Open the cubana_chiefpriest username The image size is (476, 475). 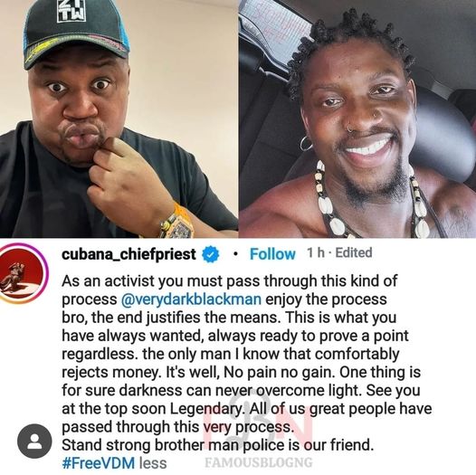pos(129,254)
